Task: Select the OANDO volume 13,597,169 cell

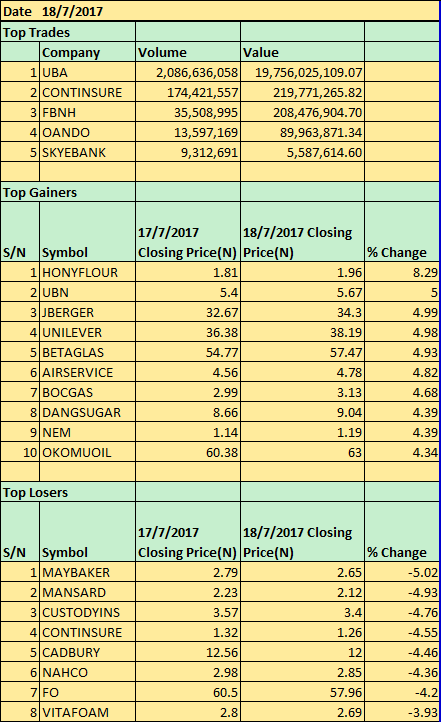Action: (188, 132)
